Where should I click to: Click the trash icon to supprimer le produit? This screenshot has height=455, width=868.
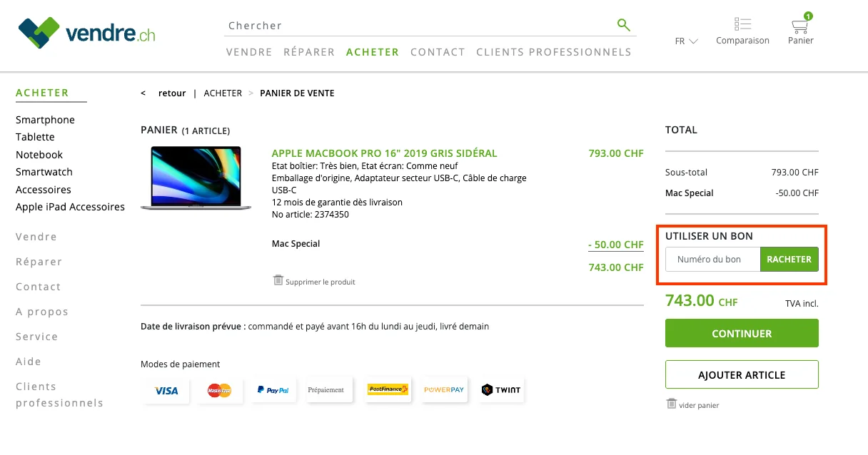click(x=278, y=281)
